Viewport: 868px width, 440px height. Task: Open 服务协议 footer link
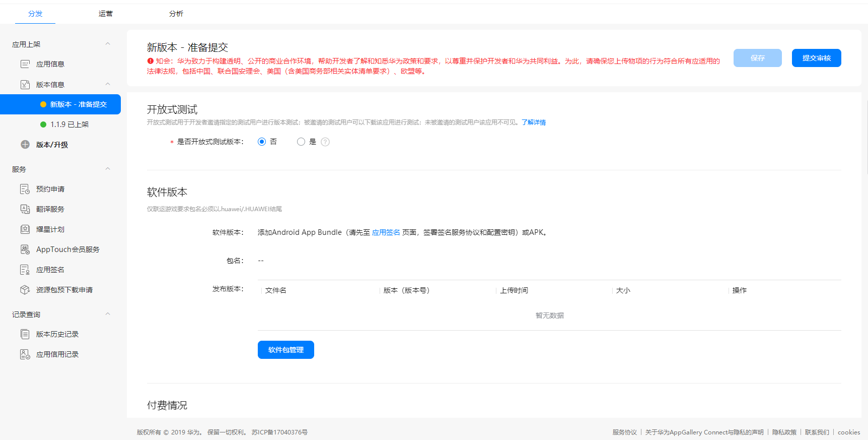pos(625,432)
